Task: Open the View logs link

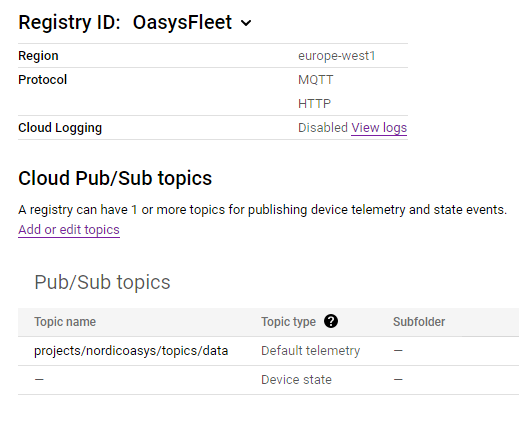Action: (x=379, y=128)
